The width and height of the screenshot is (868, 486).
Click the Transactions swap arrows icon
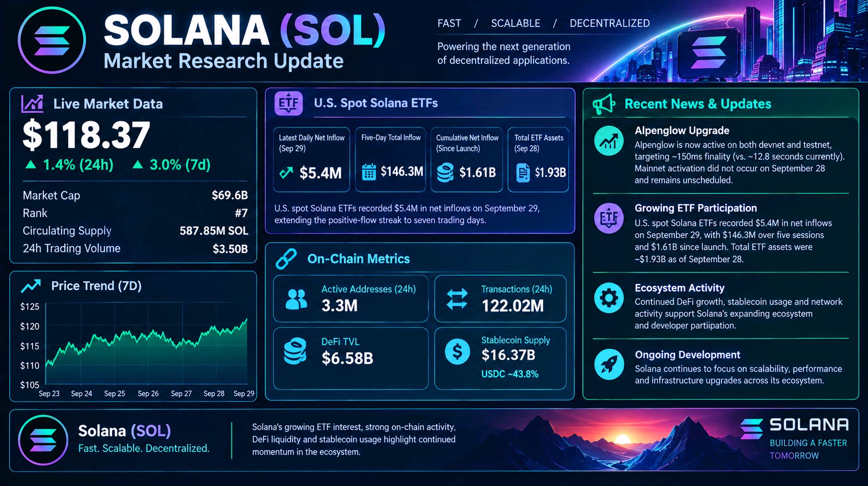pos(457,299)
